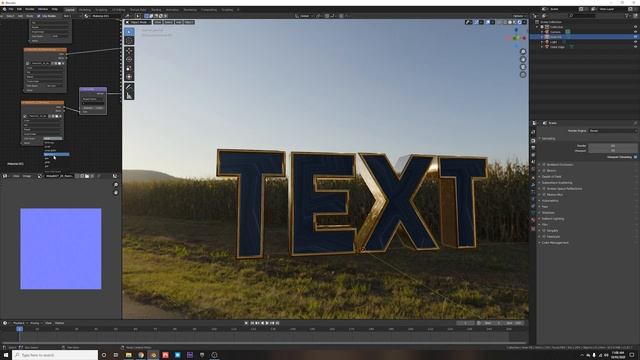The image size is (640, 360).
Task: Toggle visibility eye of Light in outliner
Action: click(x=635, y=42)
